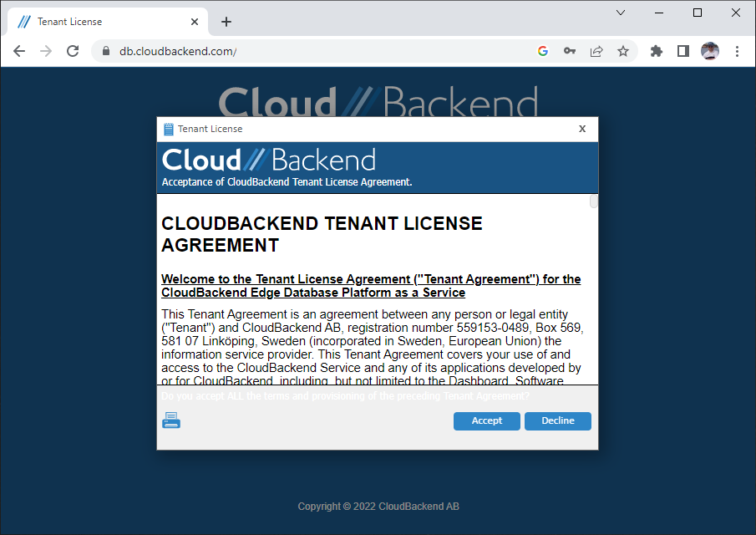This screenshot has height=535, width=756.
Task: Open Chrome three-dot menu
Action: point(737,51)
